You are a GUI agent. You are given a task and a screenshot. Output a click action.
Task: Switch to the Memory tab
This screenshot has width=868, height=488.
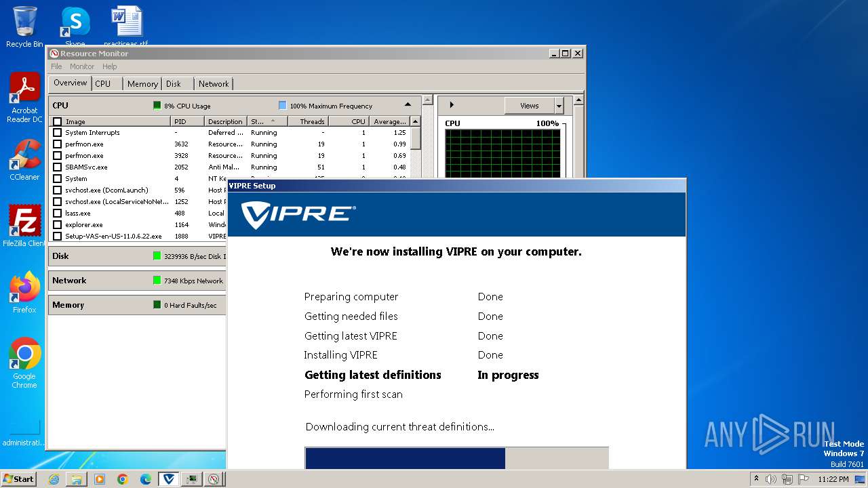click(x=142, y=84)
